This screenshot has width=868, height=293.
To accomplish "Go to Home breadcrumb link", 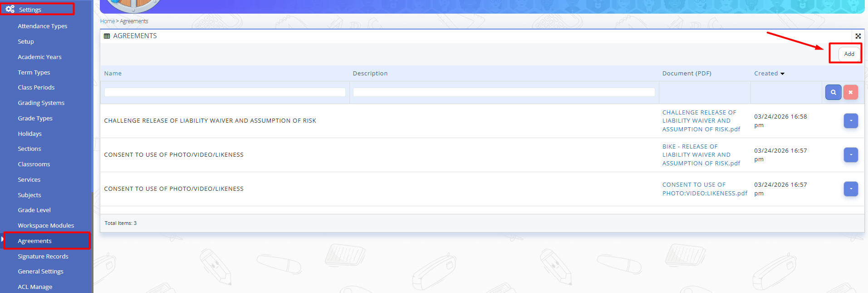I will pos(107,21).
